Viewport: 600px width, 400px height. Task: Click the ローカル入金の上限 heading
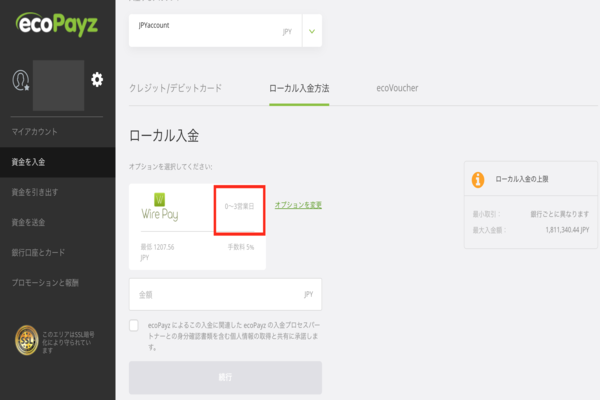point(522,179)
